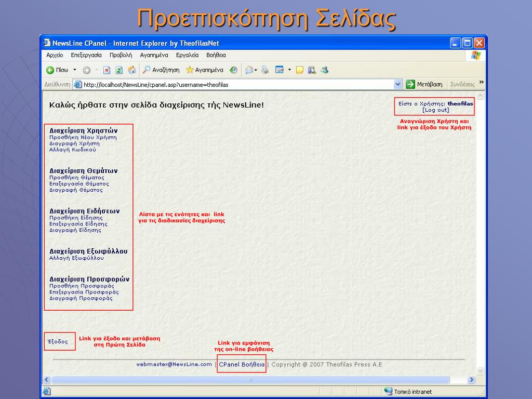Open Διαγραφή Είδησης link

tap(75, 230)
